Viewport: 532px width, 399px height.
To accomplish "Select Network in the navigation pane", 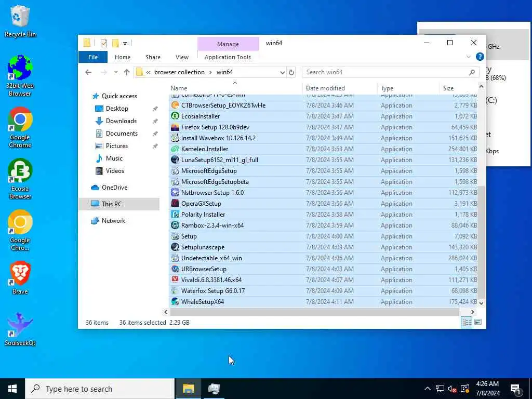I will pyautogui.click(x=113, y=221).
